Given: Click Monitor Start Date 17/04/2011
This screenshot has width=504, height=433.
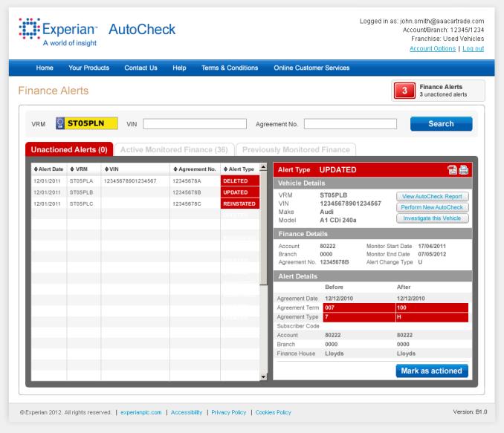Looking at the screenshot, I should point(432,246).
